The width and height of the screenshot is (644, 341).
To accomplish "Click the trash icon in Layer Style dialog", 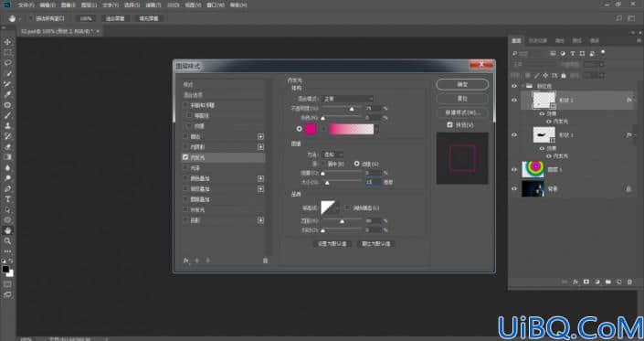I will tap(265, 261).
